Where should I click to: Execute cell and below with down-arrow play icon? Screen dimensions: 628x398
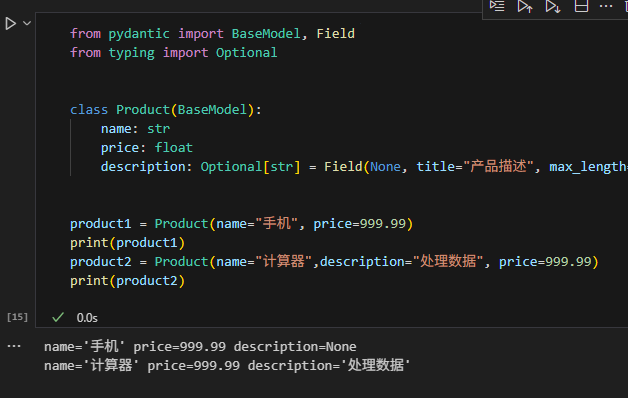[x=553, y=6]
